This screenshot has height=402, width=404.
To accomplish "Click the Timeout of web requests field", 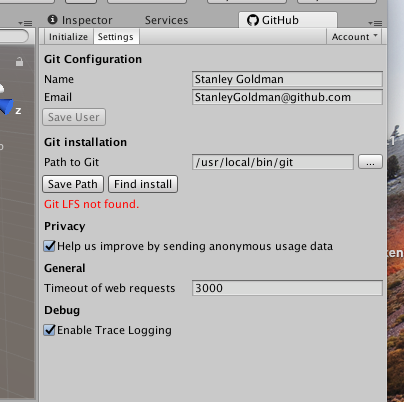I will pos(287,288).
